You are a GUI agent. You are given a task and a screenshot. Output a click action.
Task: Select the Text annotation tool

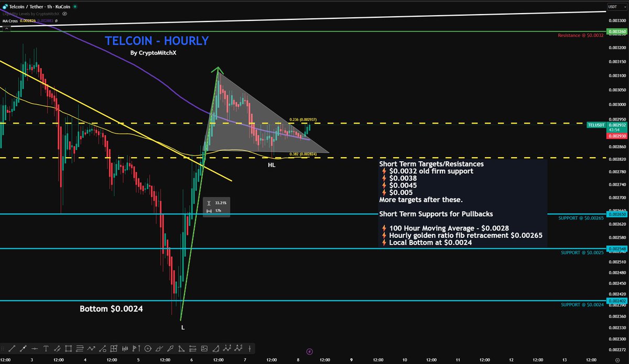coord(46,349)
